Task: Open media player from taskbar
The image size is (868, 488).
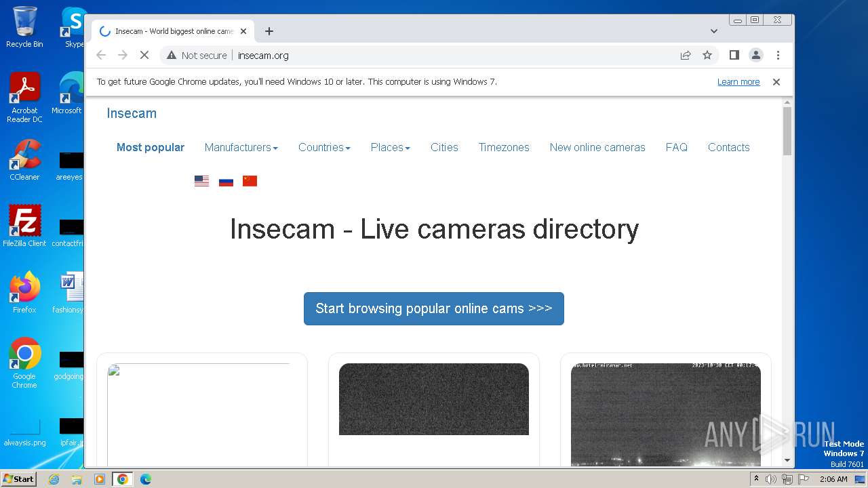Action: 100,479
